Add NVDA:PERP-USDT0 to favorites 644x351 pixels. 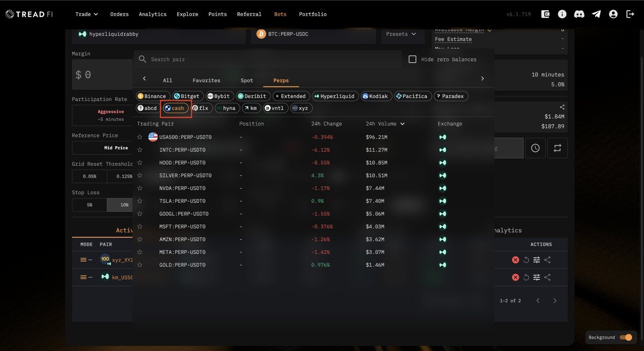coord(140,188)
